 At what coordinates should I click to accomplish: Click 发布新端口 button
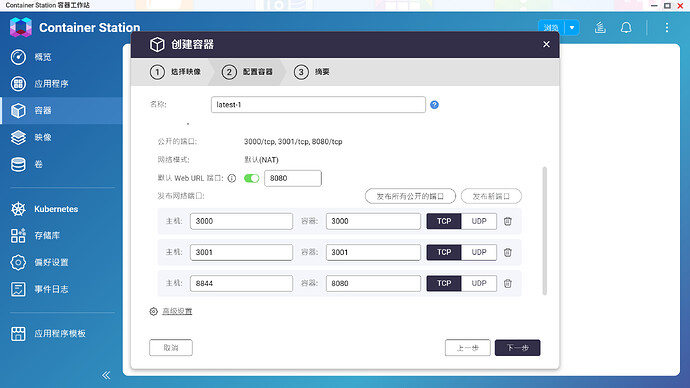(491, 196)
